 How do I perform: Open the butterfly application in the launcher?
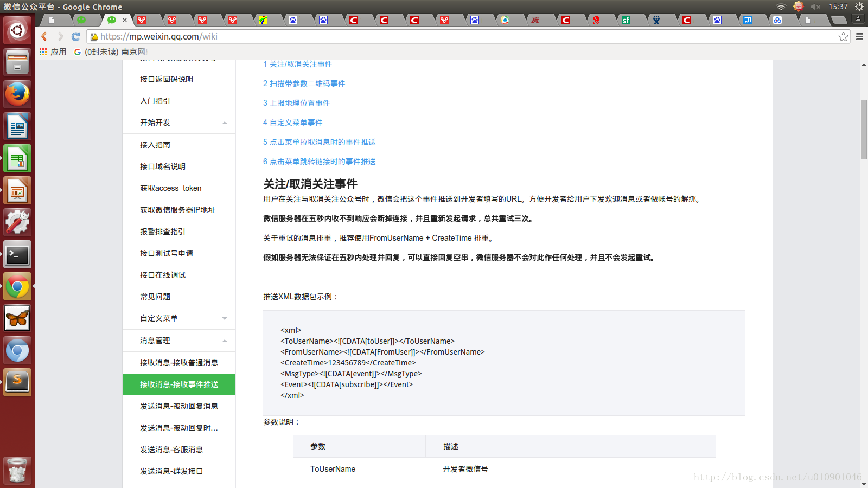[x=17, y=318]
